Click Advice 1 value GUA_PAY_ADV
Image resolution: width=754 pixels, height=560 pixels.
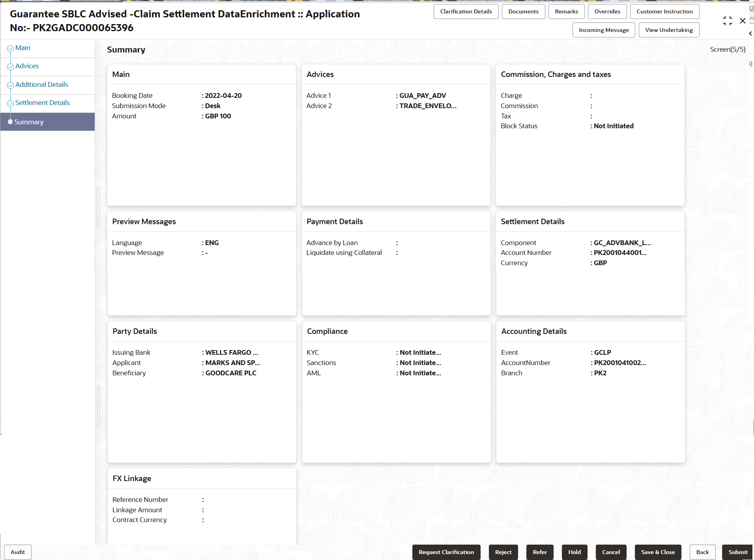pyautogui.click(x=423, y=96)
